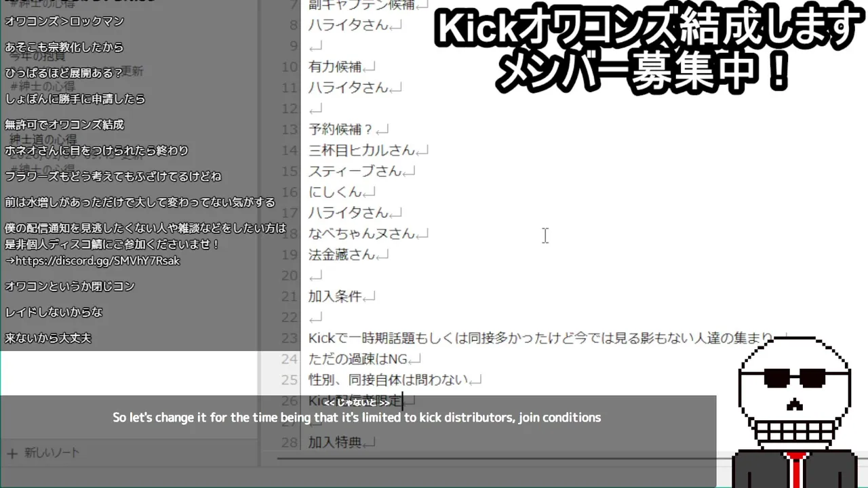This screenshot has height=488, width=868.
Task: Click the heading 加入条件 on line 21
Action: click(x=335, y=296)
